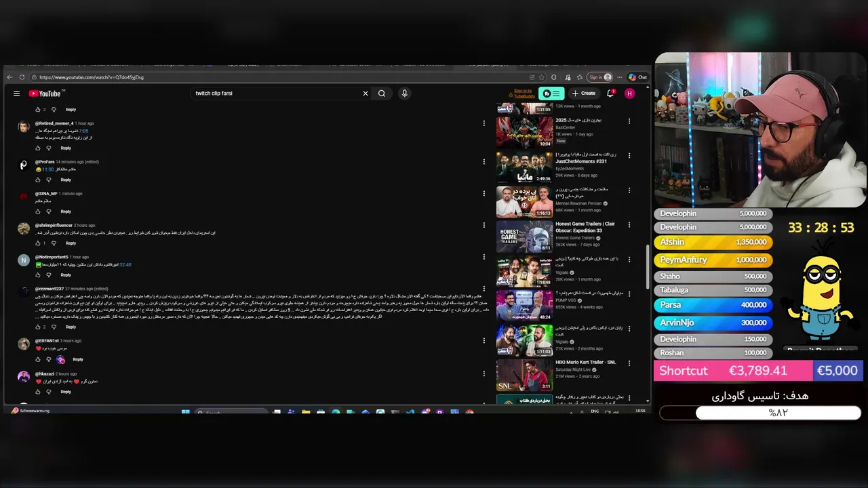Open the TubeBuddy extension menu button
This screenshot has width=868, height=488.
click(551, 94)
